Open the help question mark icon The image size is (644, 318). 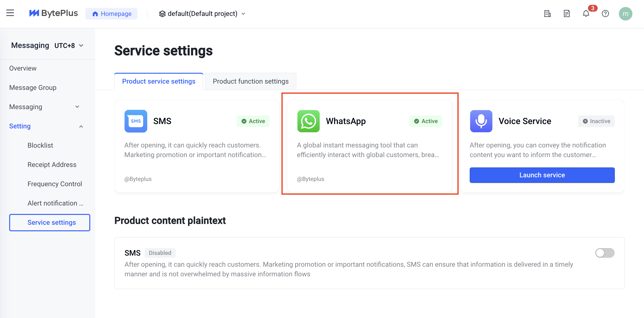pos(605,13)
